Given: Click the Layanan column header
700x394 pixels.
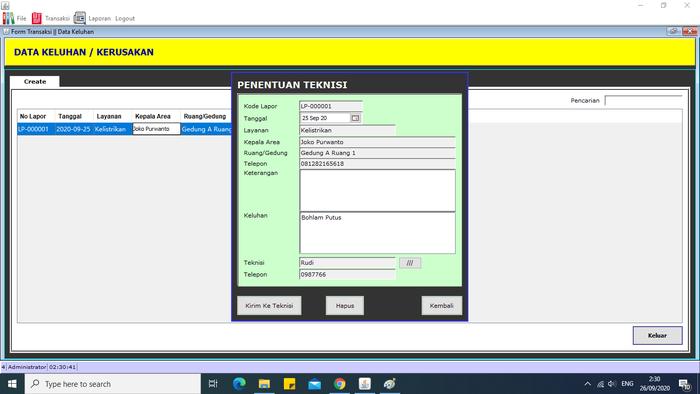Looking at the screenshot, I should tap(112, 116).
